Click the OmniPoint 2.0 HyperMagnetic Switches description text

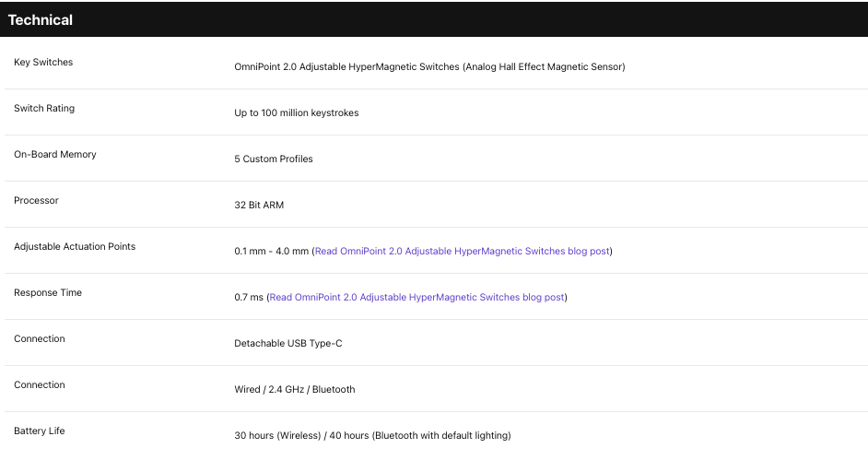click(429, 67)
